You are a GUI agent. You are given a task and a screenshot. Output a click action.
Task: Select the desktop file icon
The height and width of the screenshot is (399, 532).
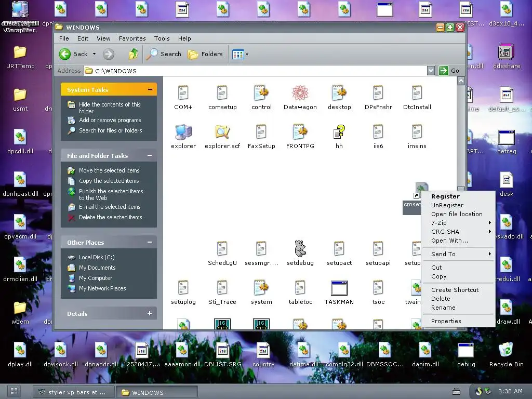point(339,98)
